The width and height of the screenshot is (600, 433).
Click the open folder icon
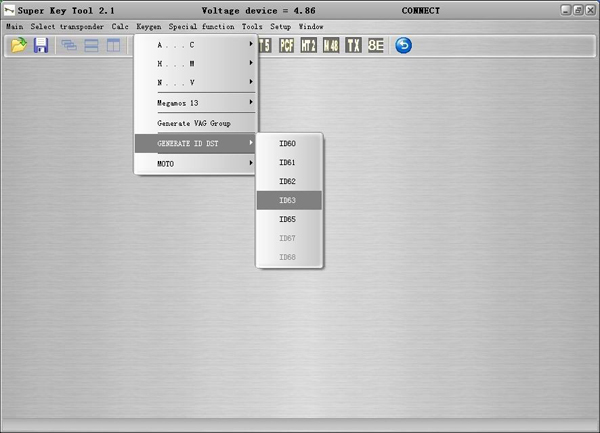(x=19, y=45)
